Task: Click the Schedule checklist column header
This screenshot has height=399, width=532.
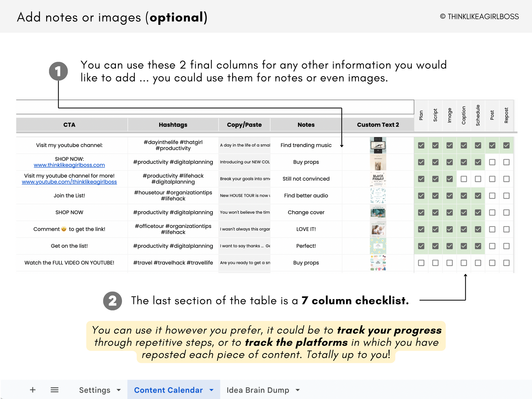Action: click(x=478, y=115)
